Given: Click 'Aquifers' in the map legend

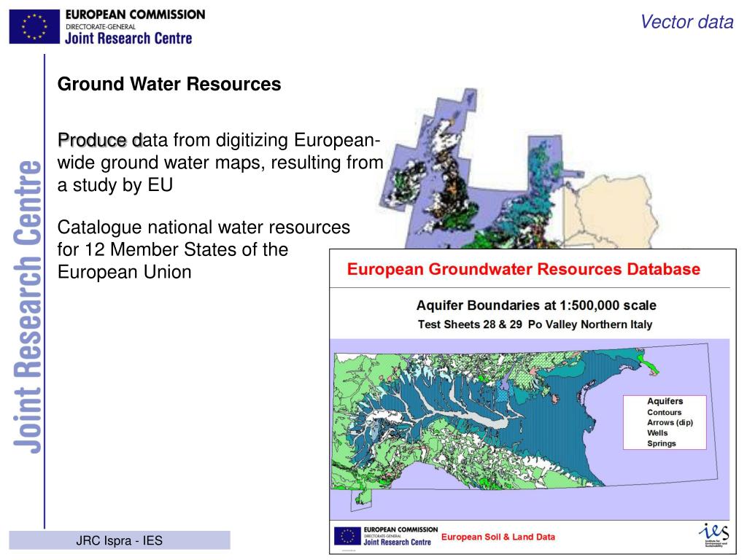Looking at the screenshot, I should click(x=665, y=402).
